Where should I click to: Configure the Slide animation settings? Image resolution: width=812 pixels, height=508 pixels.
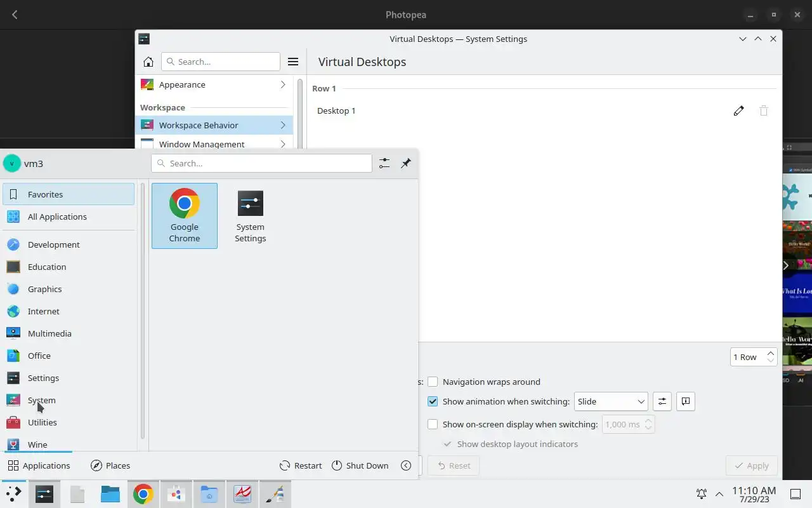[662, 401]
